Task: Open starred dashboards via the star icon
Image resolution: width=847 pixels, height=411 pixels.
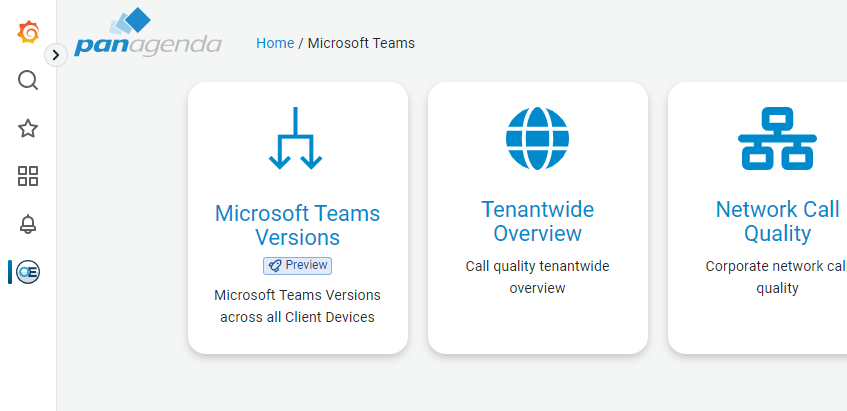Action: point(28,128)
